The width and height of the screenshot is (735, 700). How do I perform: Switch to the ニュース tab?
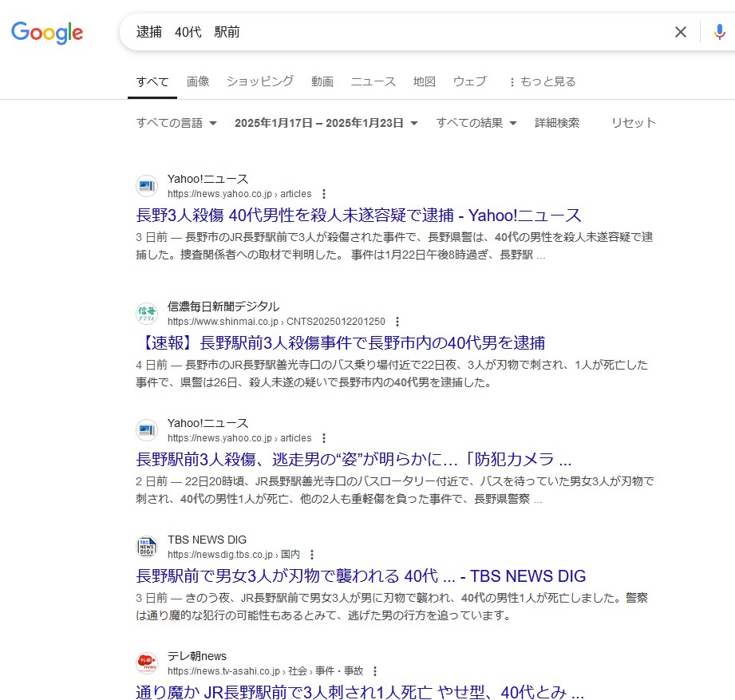[373, 81]
